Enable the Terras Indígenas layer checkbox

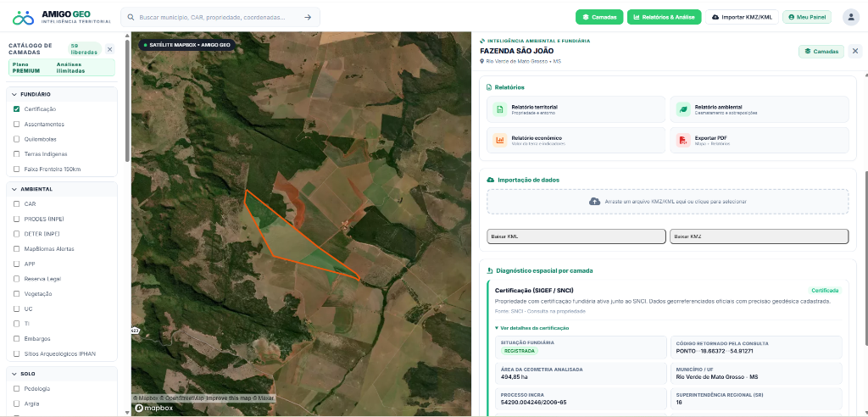(x=17, y=154)
